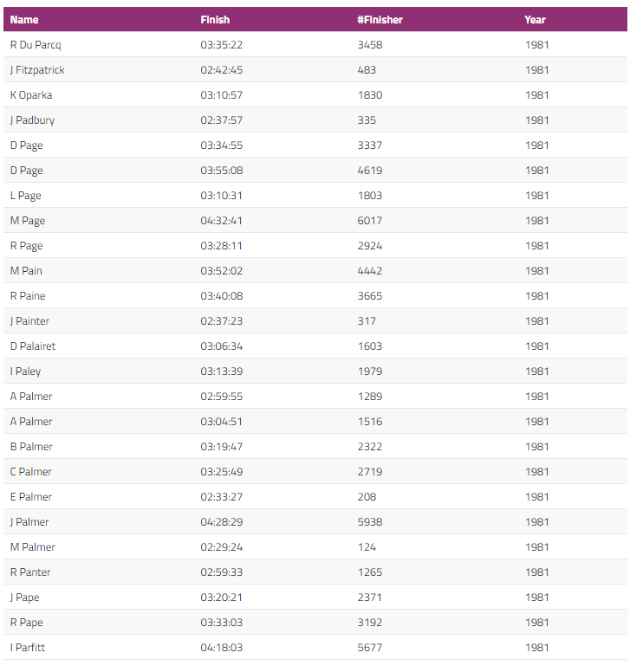The image size is (630, 672).
Task: Click the R Paine name cell
Action: tap(28, 295)
